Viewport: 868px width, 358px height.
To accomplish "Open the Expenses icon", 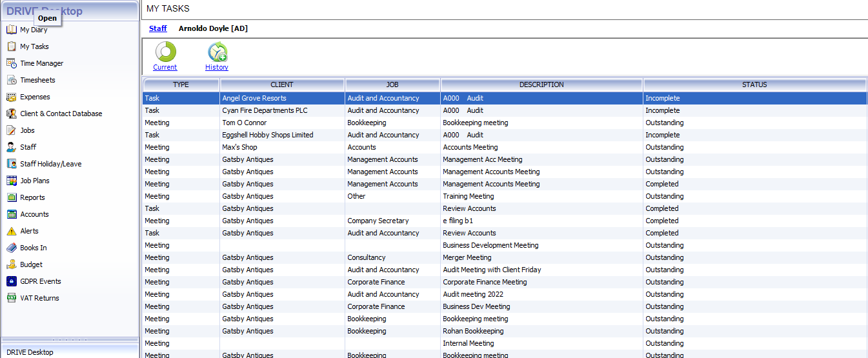I will pyautogui.click(x=11, y=97).
